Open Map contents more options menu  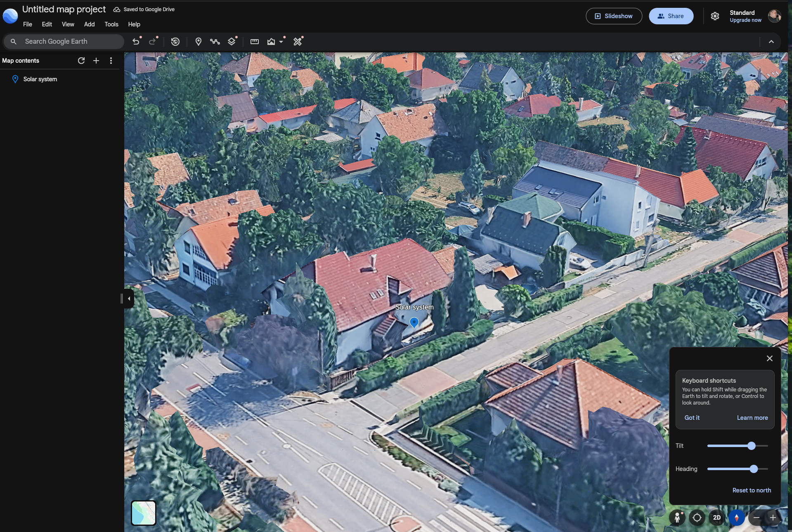pyautogui.click(x=111, y=61)
